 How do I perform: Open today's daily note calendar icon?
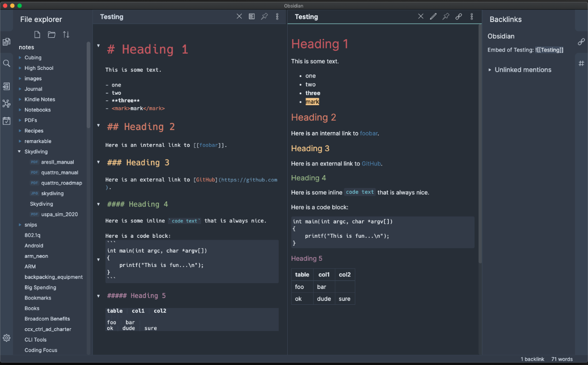coord(6,121)
